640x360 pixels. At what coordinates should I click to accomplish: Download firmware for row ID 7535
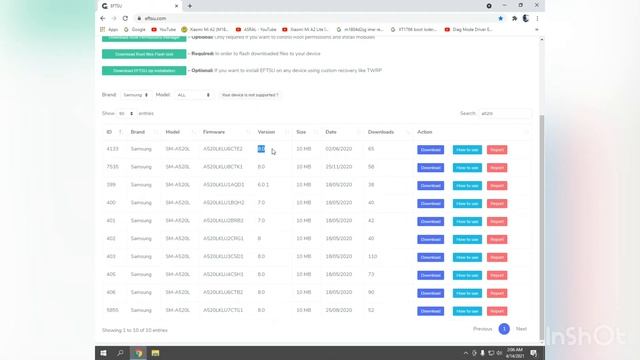point(431,168)
